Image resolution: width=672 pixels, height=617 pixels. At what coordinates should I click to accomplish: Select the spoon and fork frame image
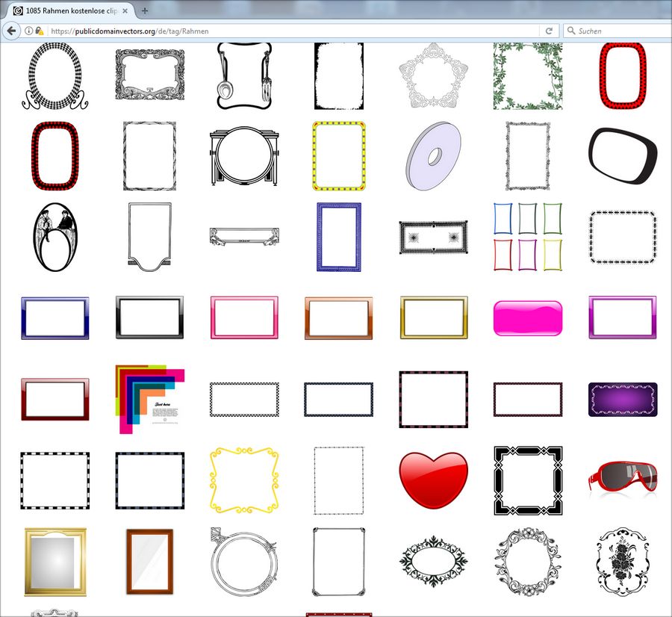click(243, 76)
